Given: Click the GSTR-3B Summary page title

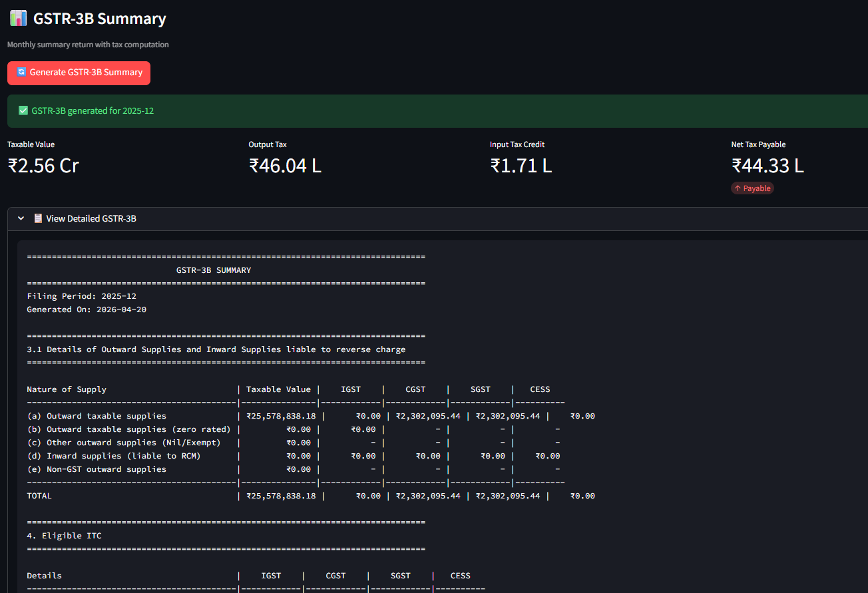Looking at the screenshot, I should [x=100, y=19].
